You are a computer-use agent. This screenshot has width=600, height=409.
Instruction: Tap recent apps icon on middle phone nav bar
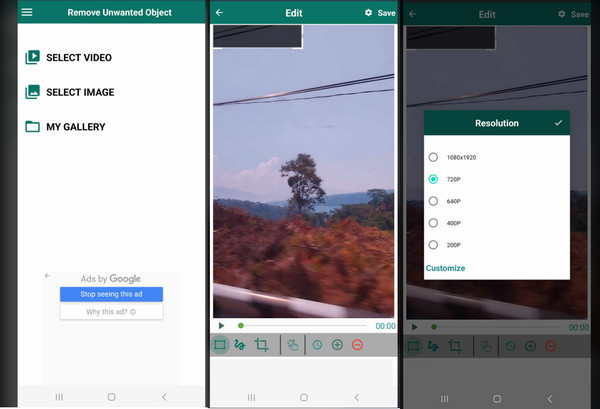click(x=251, y=398)
